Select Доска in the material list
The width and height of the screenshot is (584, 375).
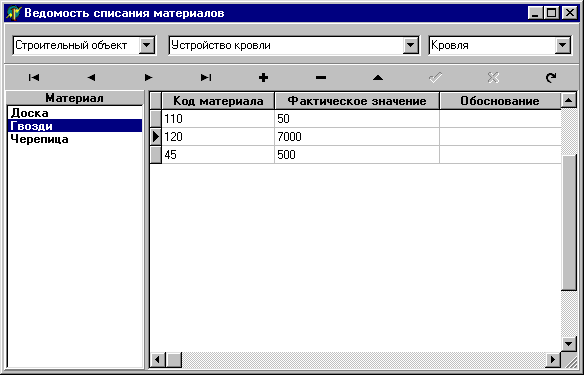(x=75, y=113)
